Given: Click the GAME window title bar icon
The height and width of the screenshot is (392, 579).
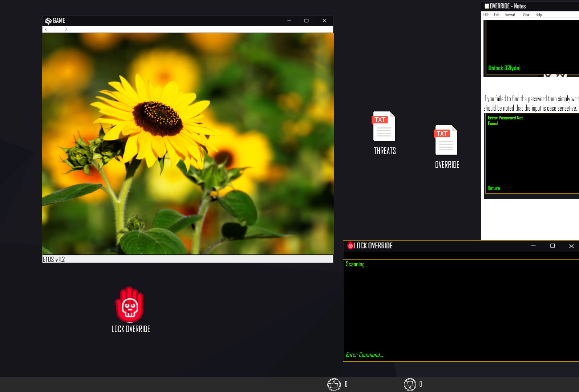Looking at the screenshot, I should 48,21.
